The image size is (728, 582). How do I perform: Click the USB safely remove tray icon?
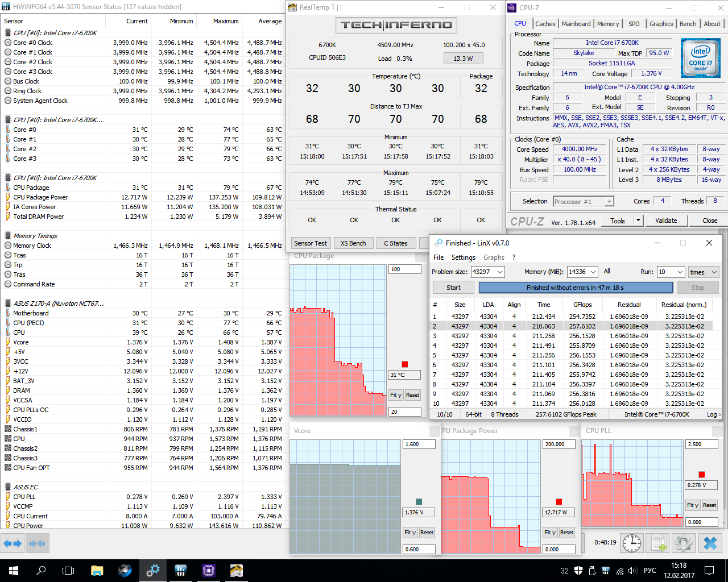[x=592, y=571]
